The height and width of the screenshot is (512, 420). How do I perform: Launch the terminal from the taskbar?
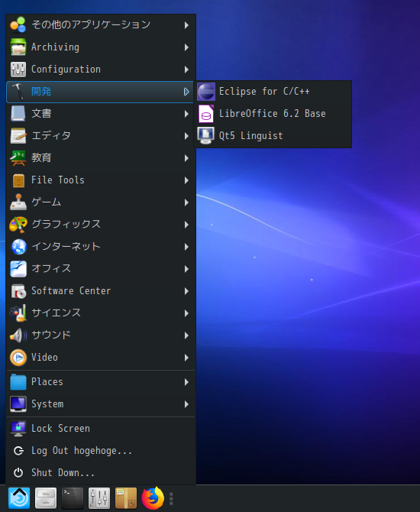(72, 498)
